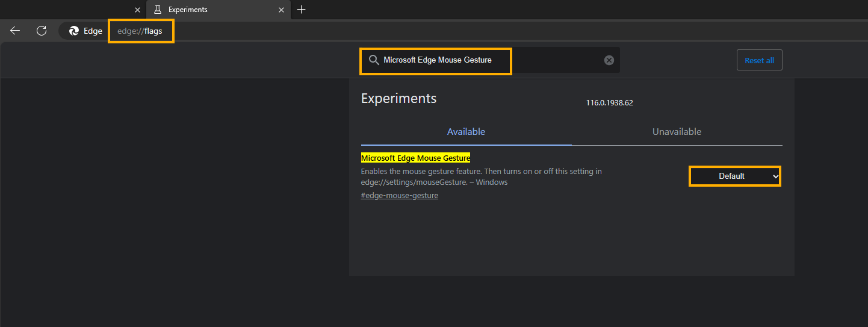Image resolution: width=868 pixels, height=327 pixels.
Task: Reload the page with the refresh icon
Action: coord(42,31)
